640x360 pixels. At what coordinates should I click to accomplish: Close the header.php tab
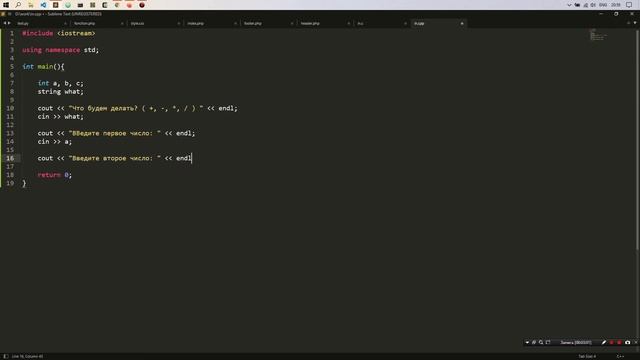(349, 23)
